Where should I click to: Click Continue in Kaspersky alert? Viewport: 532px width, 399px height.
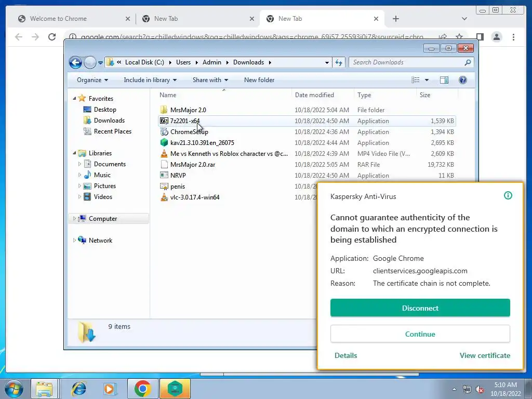(420, 334)
